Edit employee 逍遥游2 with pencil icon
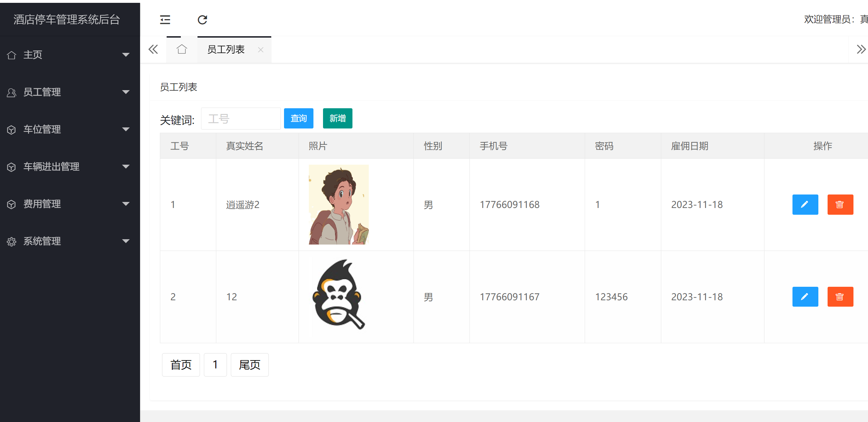Screen dimensions: 868x422 pyautogui.click(x=805, y=204)
